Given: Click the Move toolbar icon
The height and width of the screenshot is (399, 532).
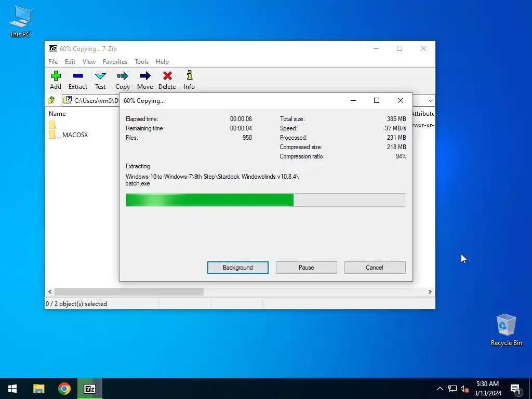Looking at the screenshot, I should point(145,80).
